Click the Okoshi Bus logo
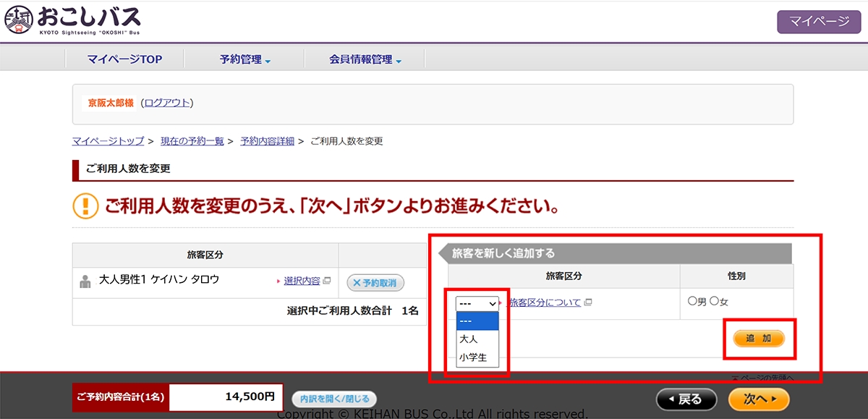The image size is (868, 419). click(72, 21)
